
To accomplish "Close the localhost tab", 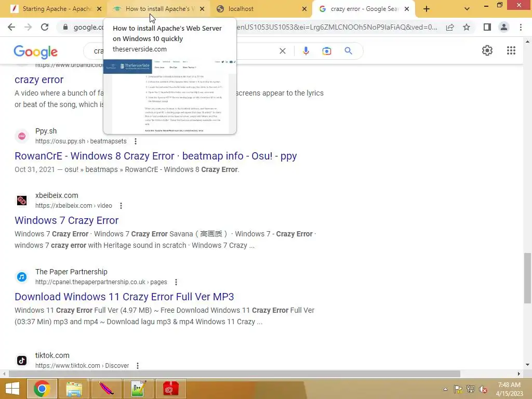I will point(304,9).
